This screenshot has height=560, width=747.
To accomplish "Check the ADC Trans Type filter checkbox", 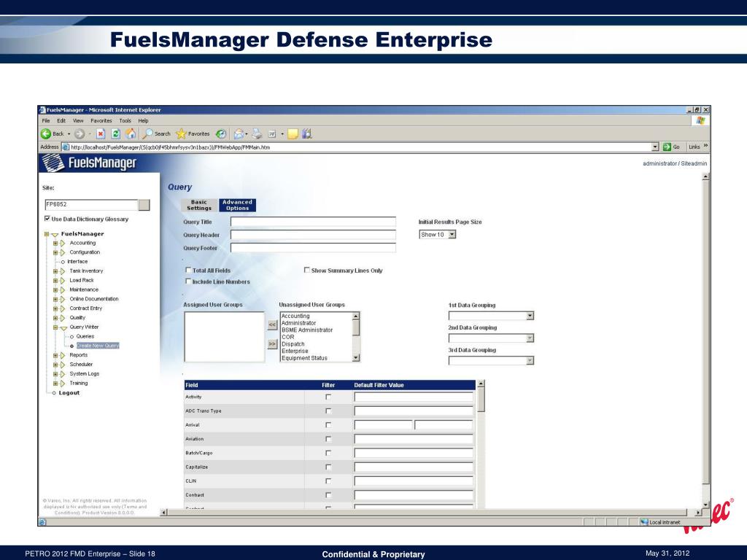I will [328, 411].
